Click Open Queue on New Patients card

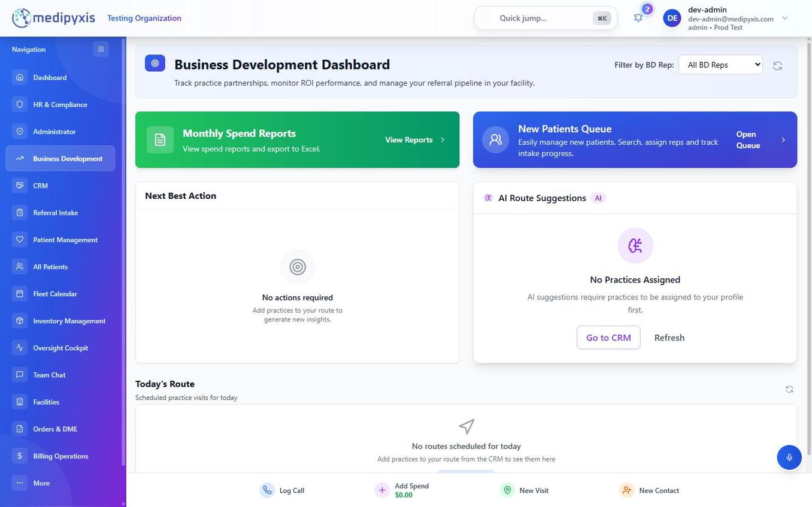coord(748,139)
